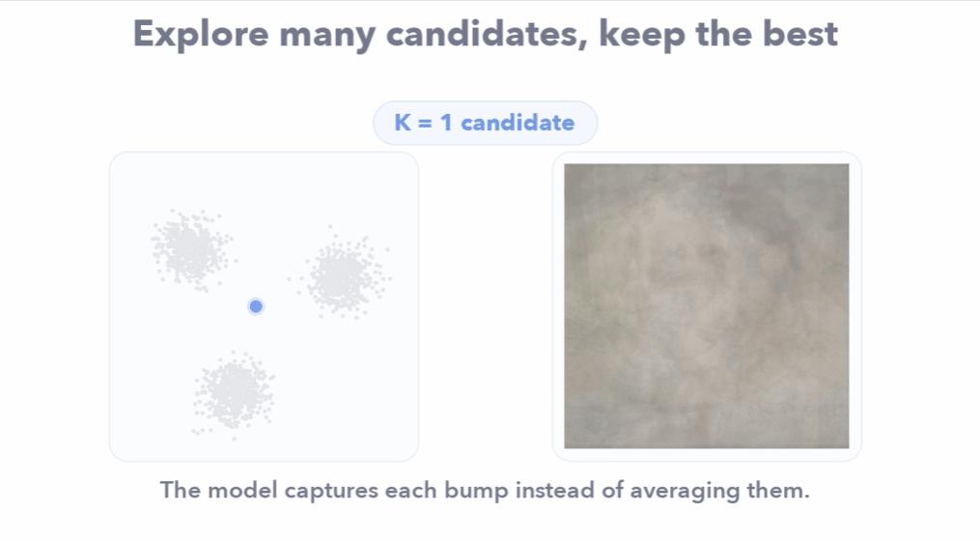Click the word "candidate" in the pill
980x541 pixels.
click(518, 123)
